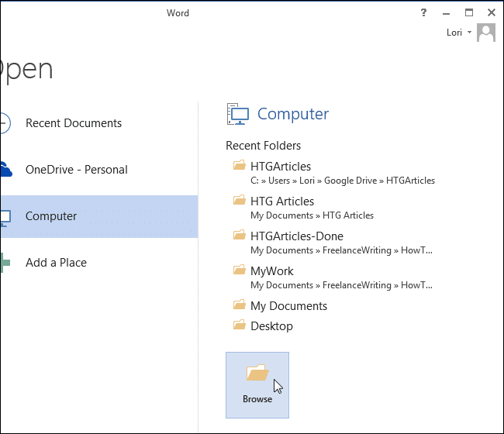Select the Add a Place plus icon
Viewport: 504px width, 434px height.
[x=4, y=263]
